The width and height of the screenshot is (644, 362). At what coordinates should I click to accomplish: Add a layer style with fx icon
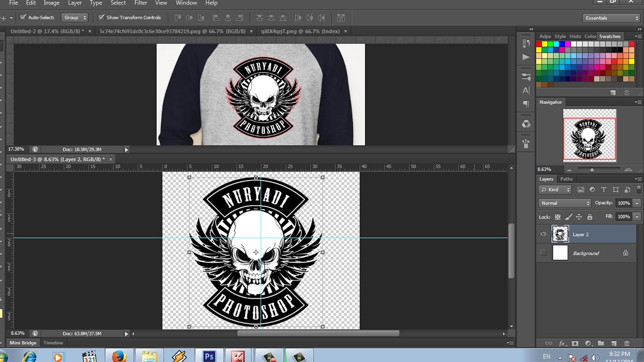pos(562,343)
